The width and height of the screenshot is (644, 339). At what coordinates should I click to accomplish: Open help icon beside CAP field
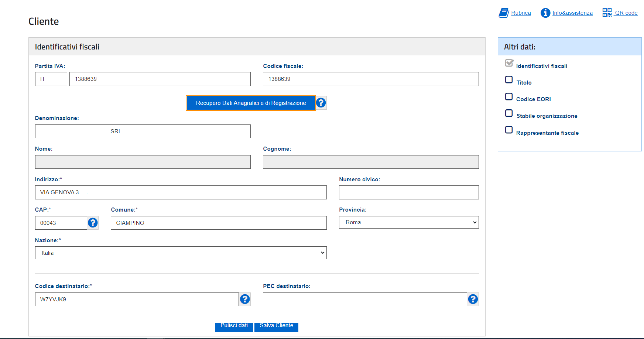(x=93, y=223)
